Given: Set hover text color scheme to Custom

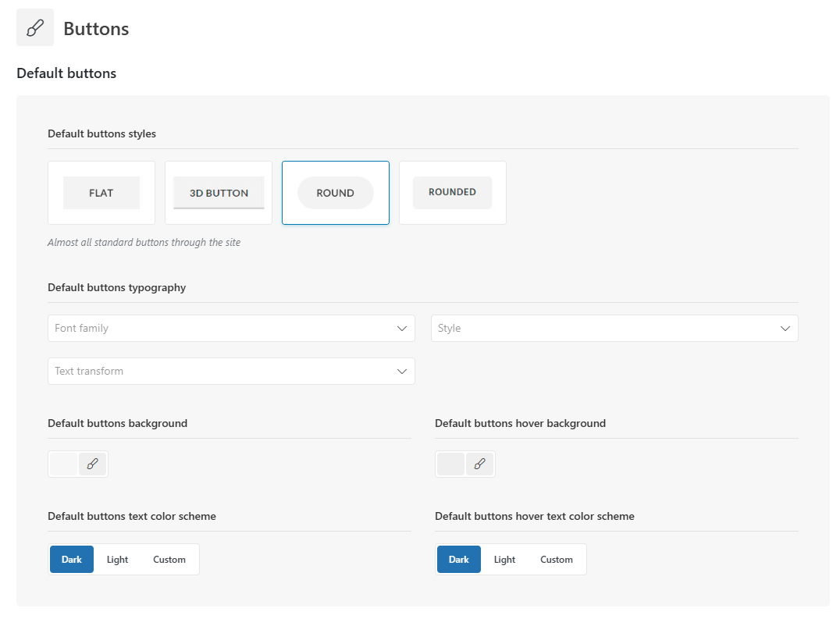Looking at the screenshot, I should pyautogui.click(x=557, y=560).
